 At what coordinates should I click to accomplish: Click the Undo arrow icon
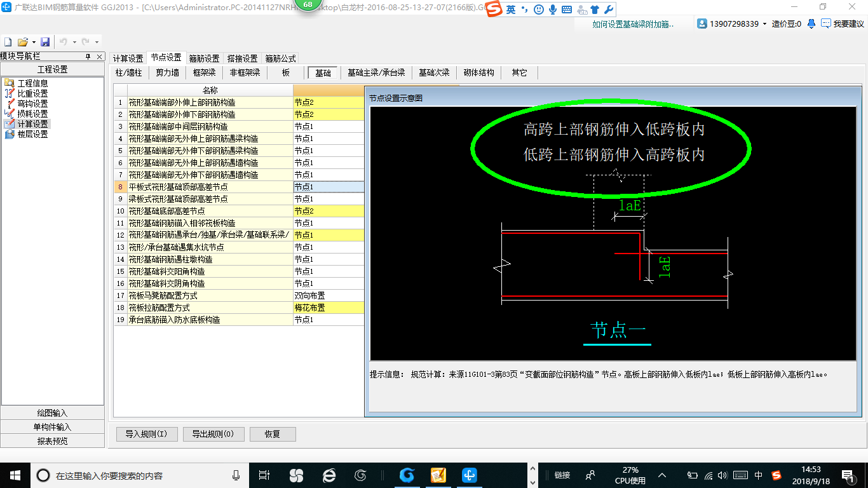click(x=63, y=42)
